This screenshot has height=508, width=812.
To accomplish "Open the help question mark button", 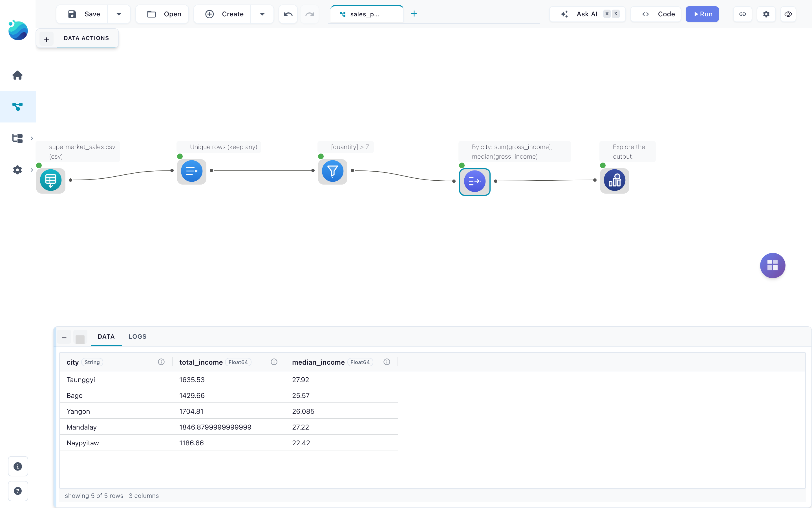I will pos(18,491).
